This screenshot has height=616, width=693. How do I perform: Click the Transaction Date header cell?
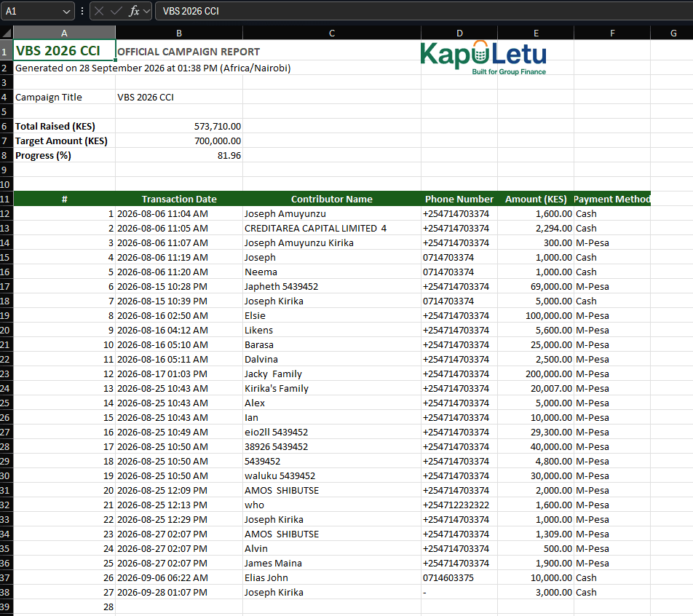pos(179,199)
